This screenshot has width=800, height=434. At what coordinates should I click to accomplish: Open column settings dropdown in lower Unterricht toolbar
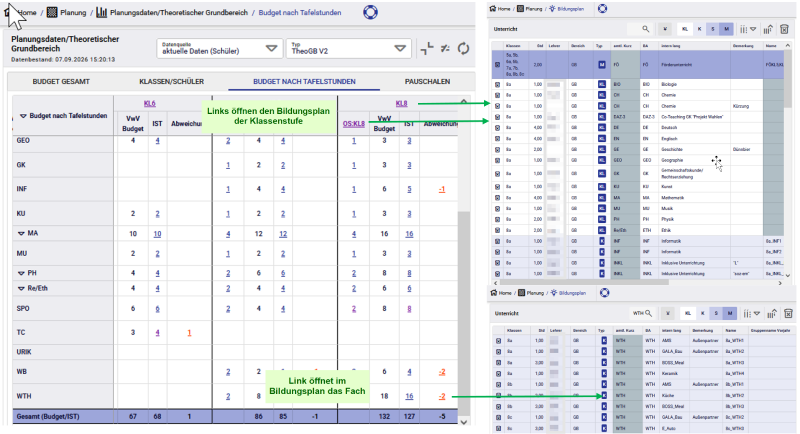coord(752,313)
